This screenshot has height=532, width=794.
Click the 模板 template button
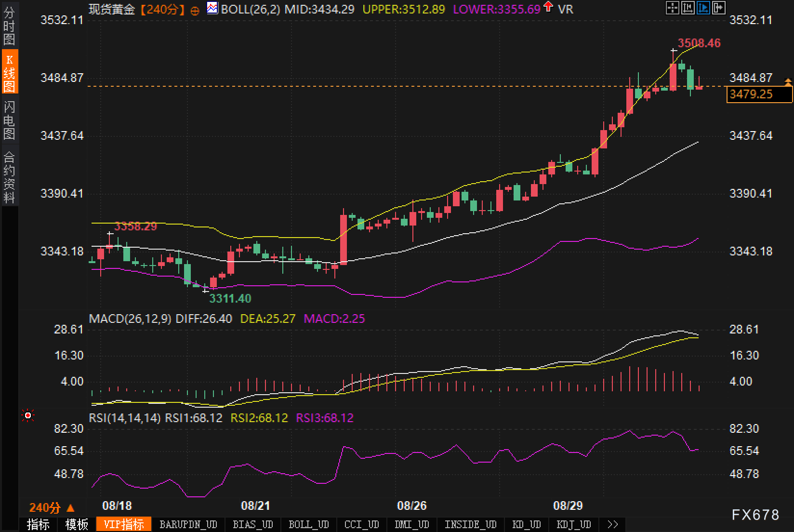[77, 524]
